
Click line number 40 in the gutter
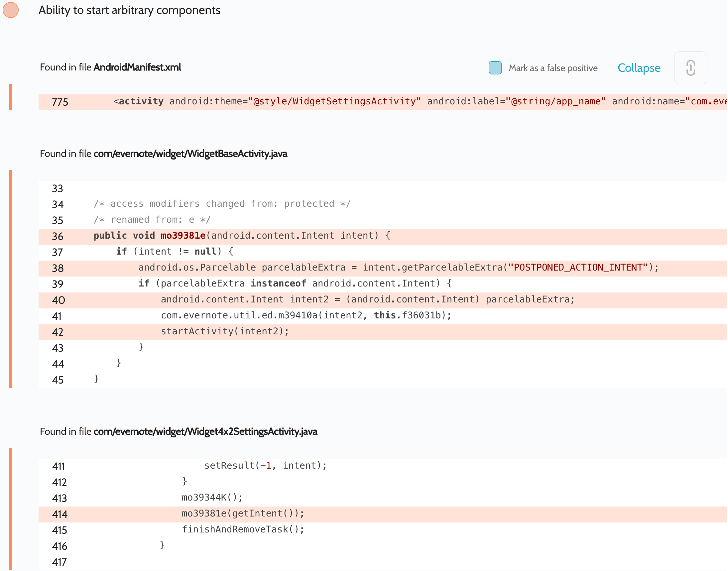point(59,300)
